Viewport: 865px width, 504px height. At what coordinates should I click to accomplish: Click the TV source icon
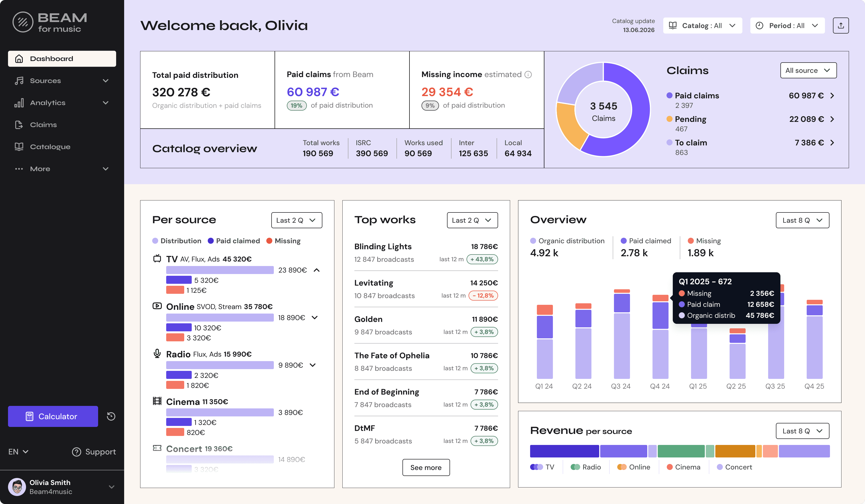point(157,259)
